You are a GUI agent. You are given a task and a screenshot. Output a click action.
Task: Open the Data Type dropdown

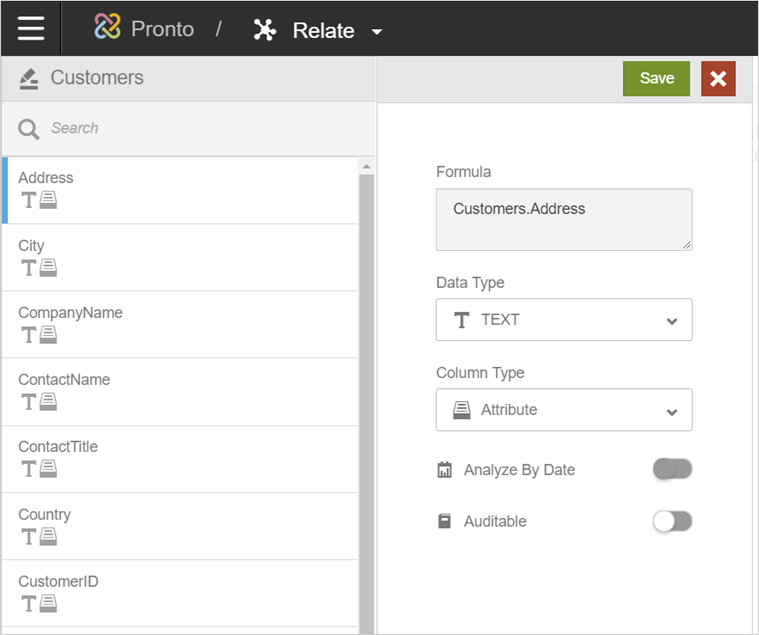[x=564, y=320]
